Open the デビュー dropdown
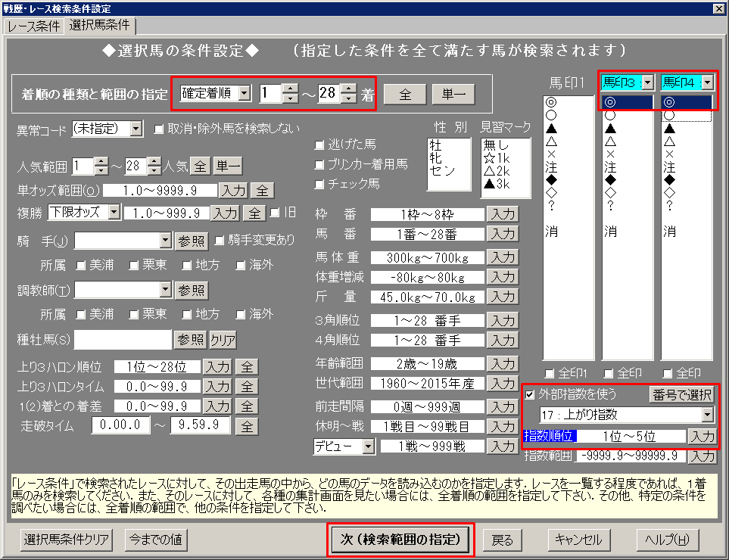Screen dimensions: 729x560 (x=368, y=446)
